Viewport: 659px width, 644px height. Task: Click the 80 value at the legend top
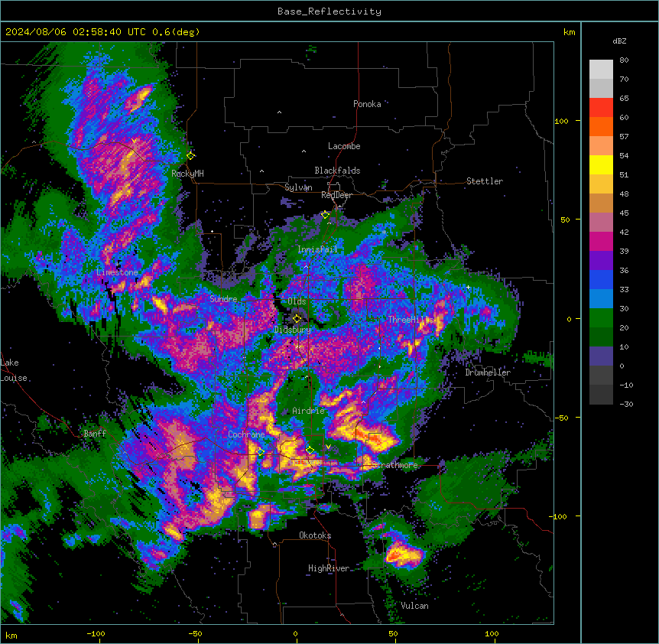(x=624, y=60)
